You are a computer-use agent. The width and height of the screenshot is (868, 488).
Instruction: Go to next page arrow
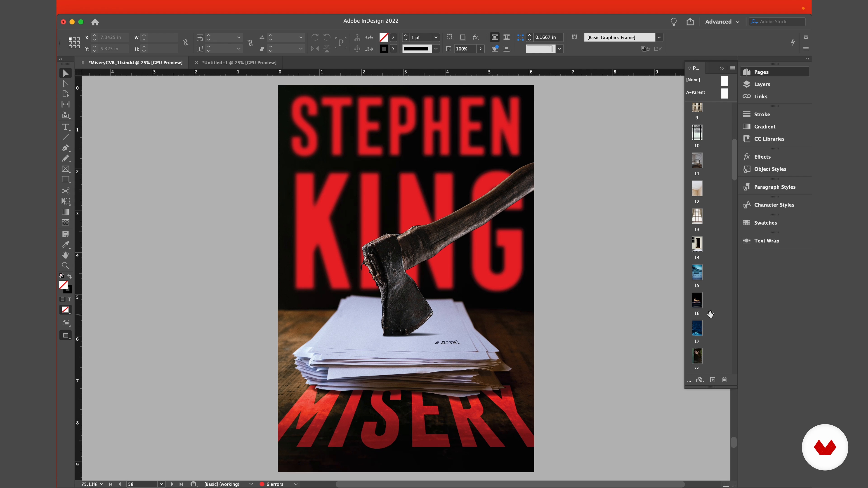172,484
